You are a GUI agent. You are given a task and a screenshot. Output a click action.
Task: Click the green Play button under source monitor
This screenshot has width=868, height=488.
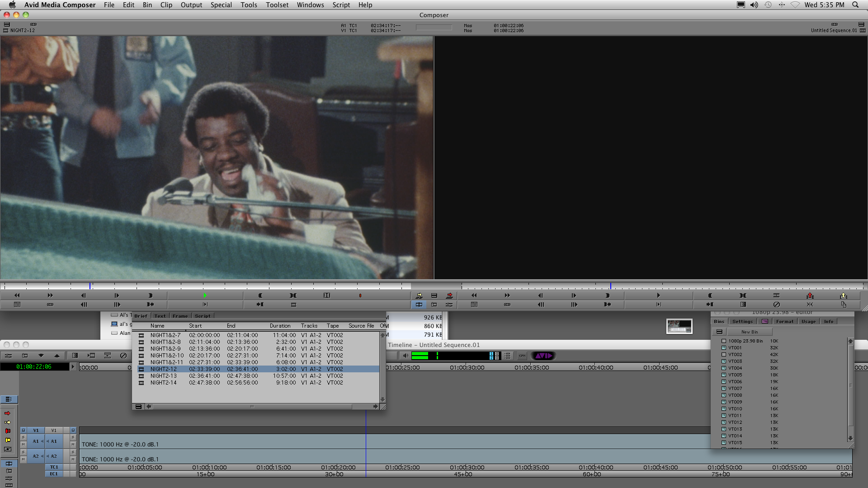tap(205, 296)
